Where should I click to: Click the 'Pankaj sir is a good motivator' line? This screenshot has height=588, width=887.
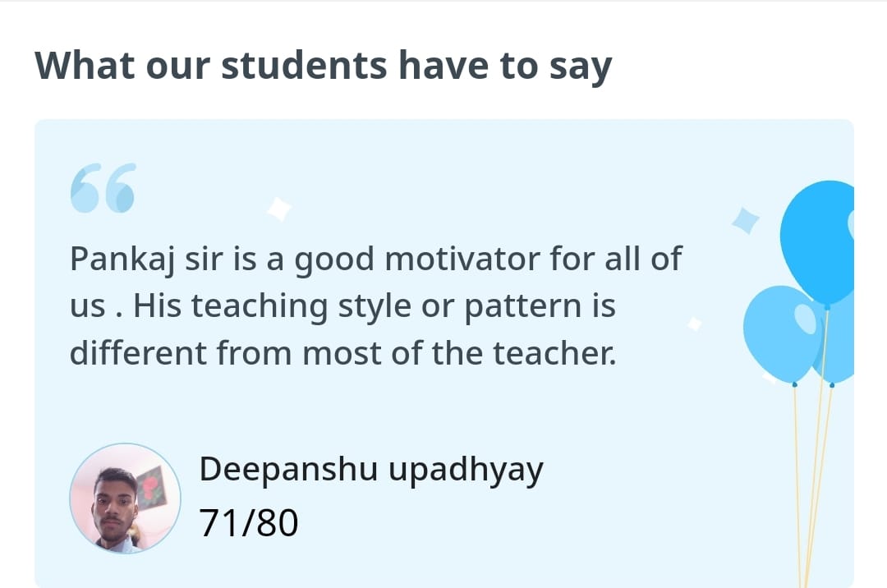pyautogui.click(x=375, y=260)
